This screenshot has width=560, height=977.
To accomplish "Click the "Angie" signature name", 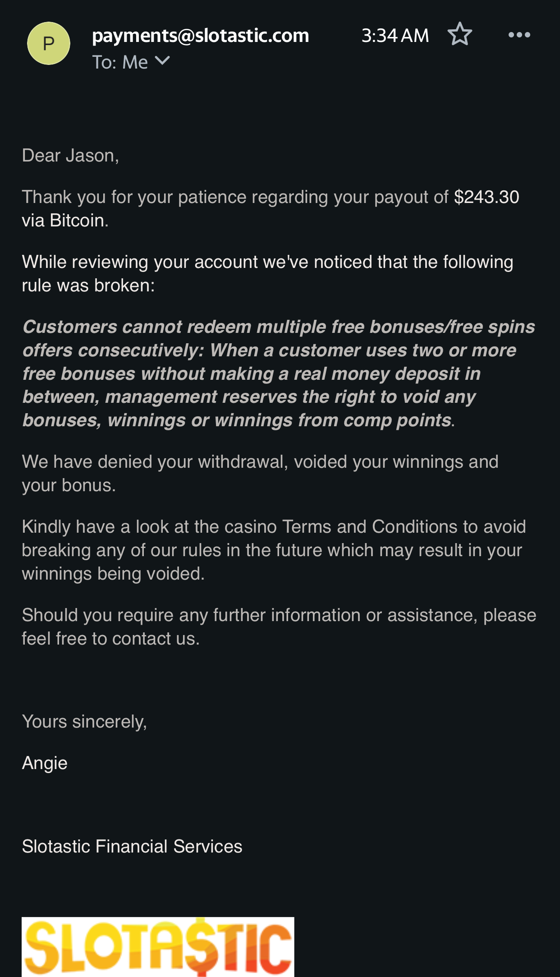I will (45, 763).
